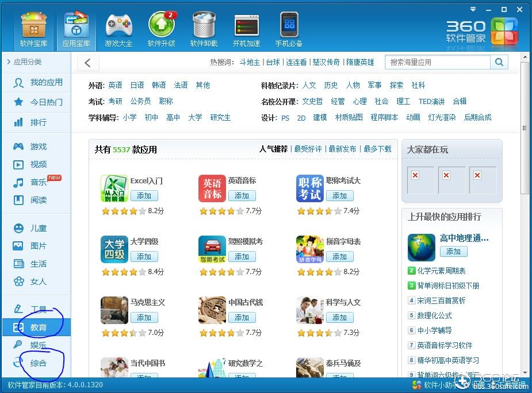Select 阅读 category in the sidebar
This screenshot has height=393, width=532.
[x=37, y=200]
